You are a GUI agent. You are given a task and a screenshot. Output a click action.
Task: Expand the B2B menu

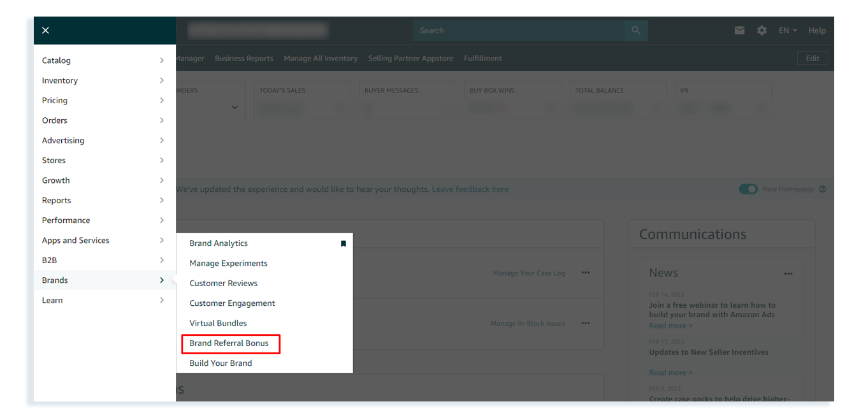point(105,260)
